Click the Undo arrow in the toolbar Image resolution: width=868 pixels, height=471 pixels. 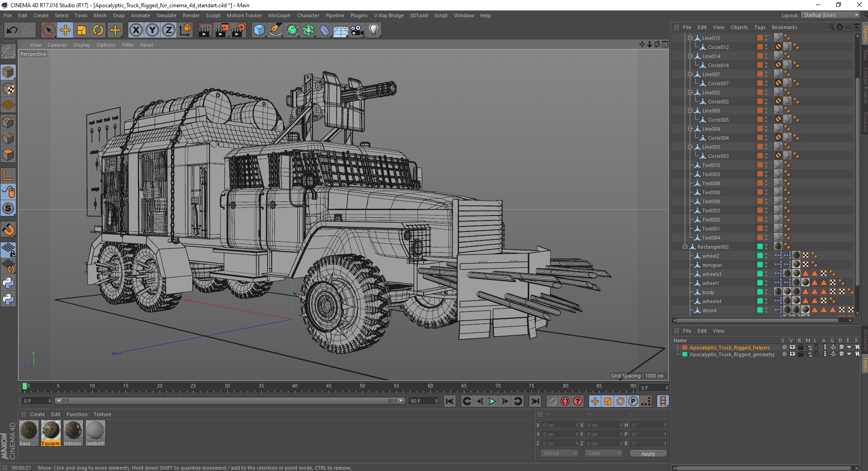pos(12,30)
